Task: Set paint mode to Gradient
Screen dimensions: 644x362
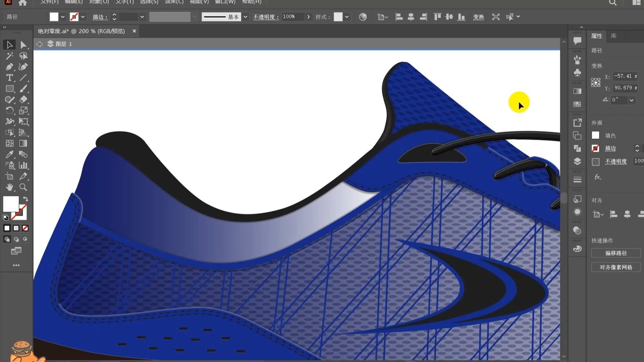Action: pyautogui.click(x=16, y=228)
